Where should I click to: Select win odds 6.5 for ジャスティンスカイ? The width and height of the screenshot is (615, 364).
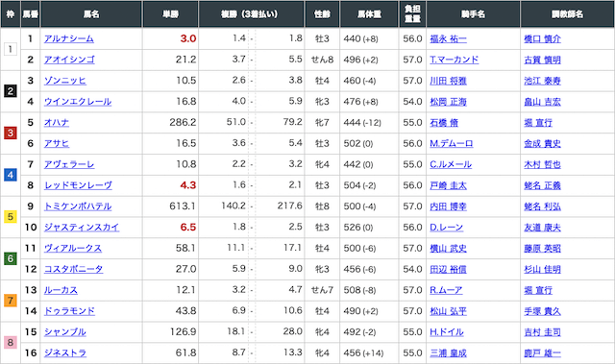pyautogui.click(x=188, y=227)
